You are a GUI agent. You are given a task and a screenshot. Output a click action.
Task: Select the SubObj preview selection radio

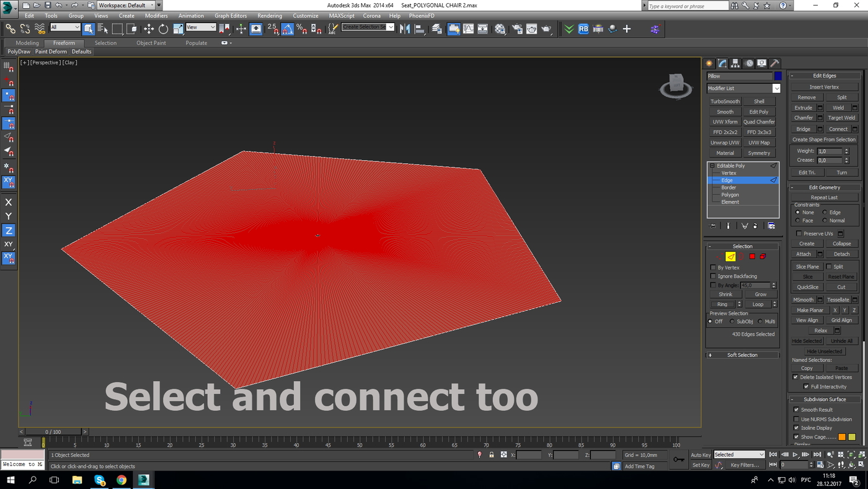tap(733, 321)
